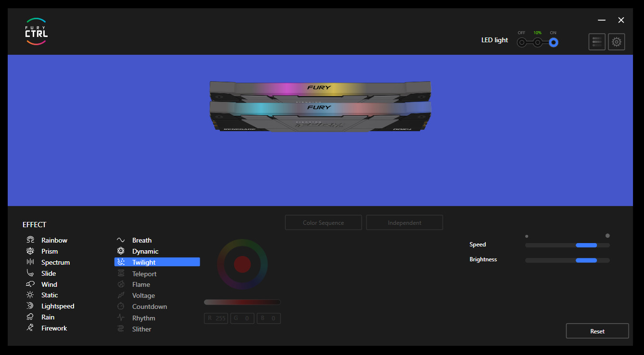Viewport: 644px width, 355px height.
Task: Click the Reset button
Action: point(597,331)
